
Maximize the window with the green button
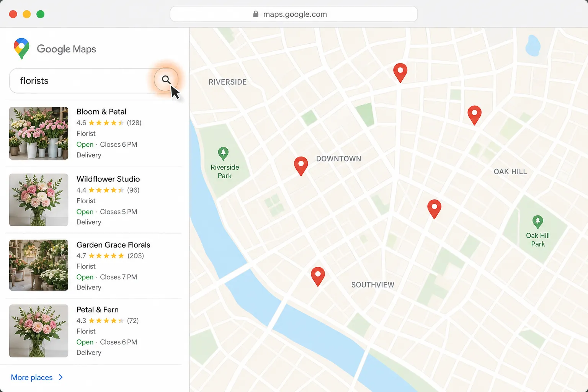click(41, 14)
